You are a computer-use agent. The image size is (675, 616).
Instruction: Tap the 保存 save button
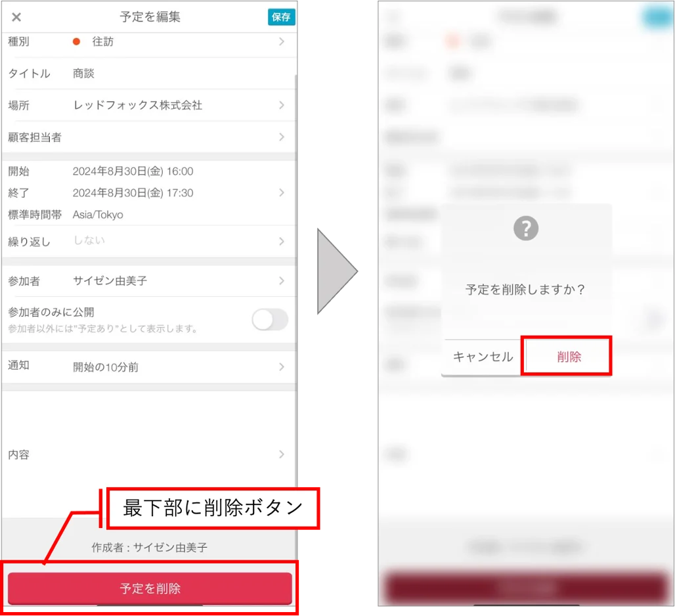click(x=282, y=17)
